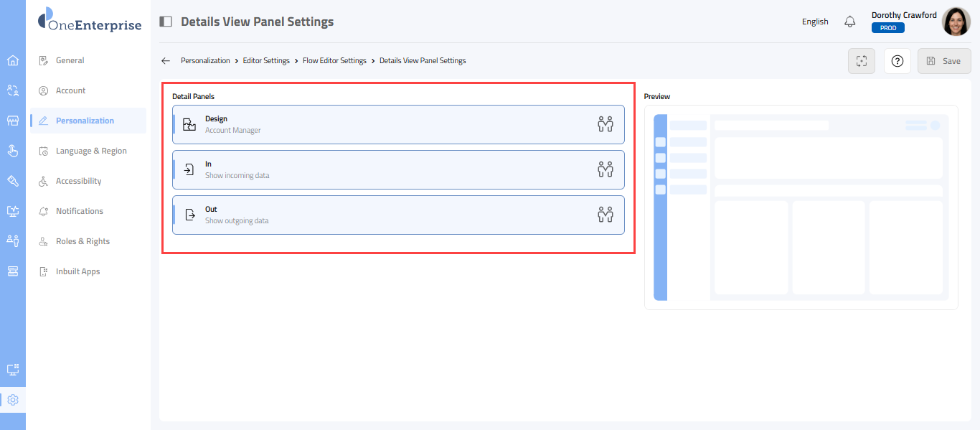Click the Save button
Screen dimensions: 980x430
point(943,61)
